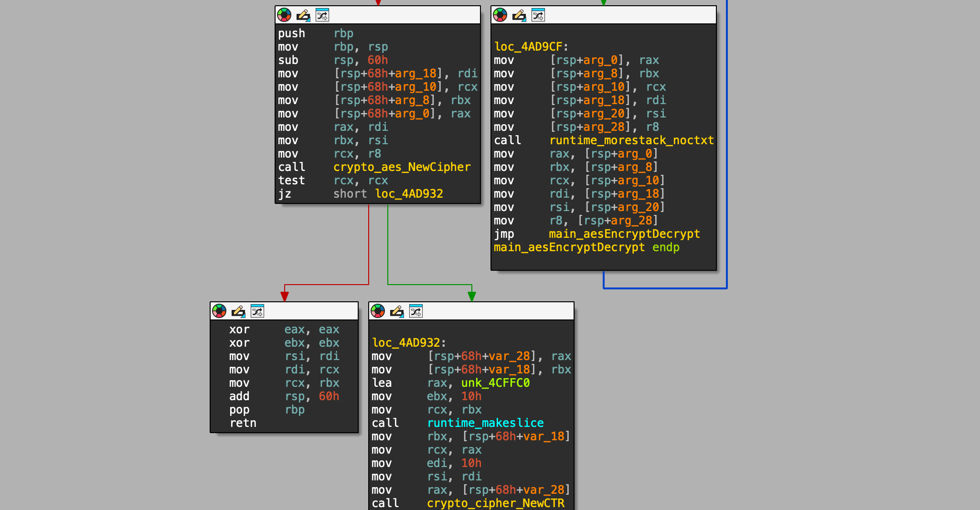Click the crypto_cipher_NewCTR call target
This screenshot has height=510, width=980.
coord(495,503)
